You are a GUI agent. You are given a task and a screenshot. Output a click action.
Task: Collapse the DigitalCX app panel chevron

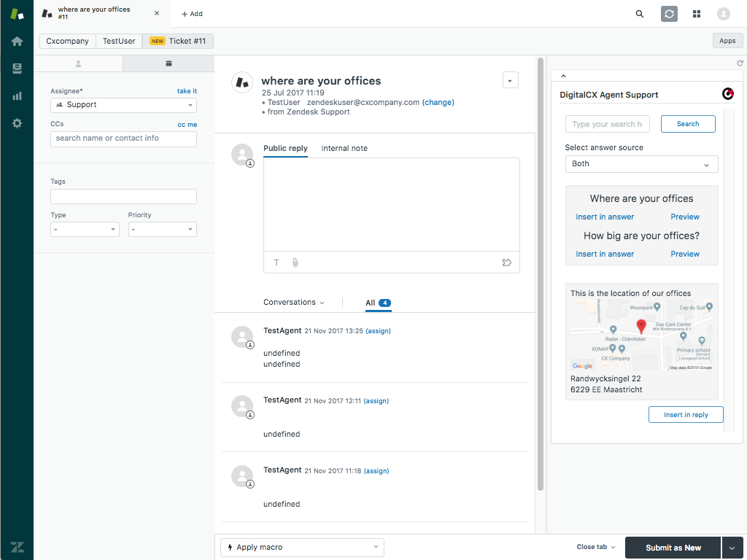pyautogui.click(x=563, y=76)
